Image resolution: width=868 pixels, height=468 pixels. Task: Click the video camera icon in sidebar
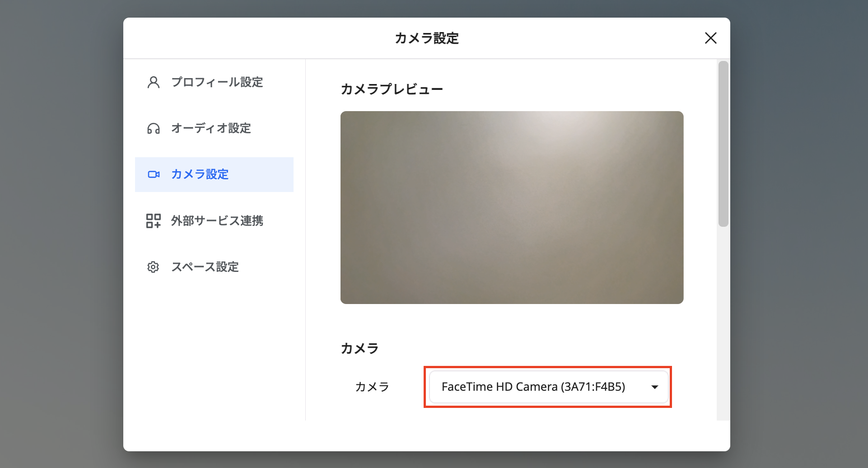click(x=154, y=174)
